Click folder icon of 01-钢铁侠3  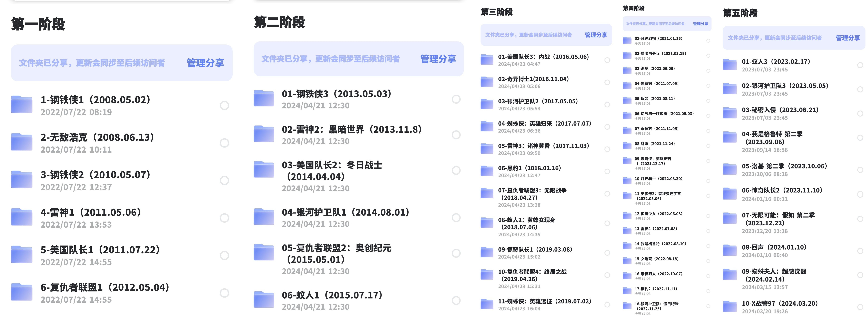(x=264, y=98)
